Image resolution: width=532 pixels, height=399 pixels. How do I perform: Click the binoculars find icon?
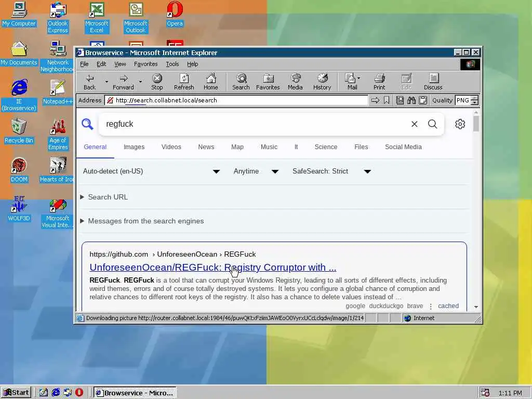point(411,100)
